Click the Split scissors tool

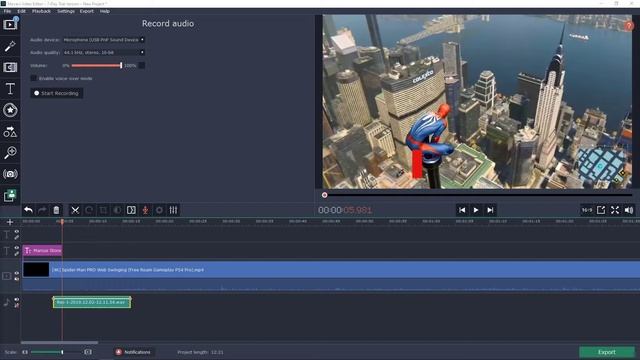[75, 210]
